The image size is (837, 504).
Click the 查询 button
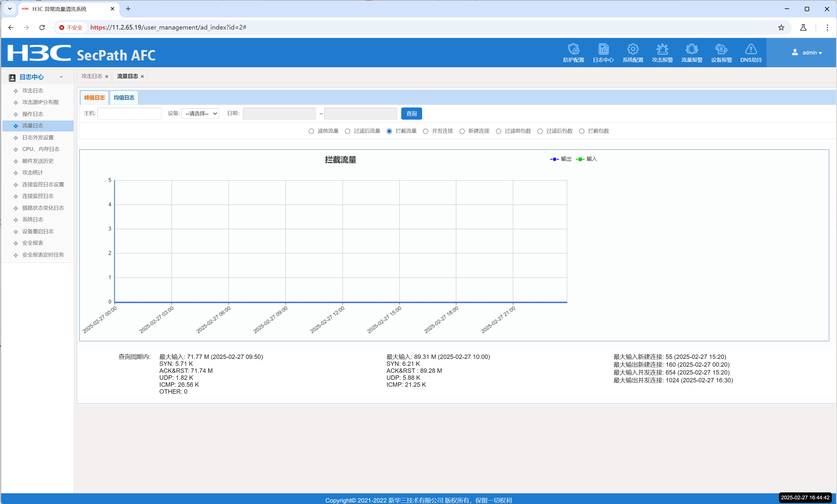click(x=411, y=113)
